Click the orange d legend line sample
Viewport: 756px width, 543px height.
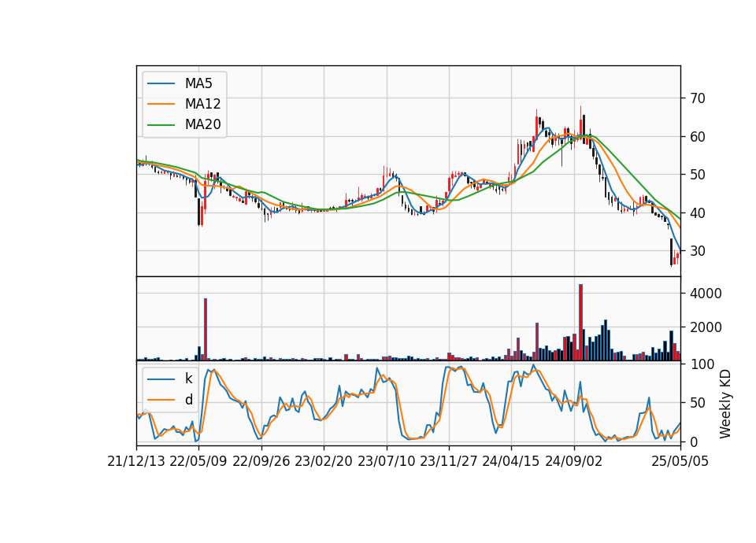point(161,400)
